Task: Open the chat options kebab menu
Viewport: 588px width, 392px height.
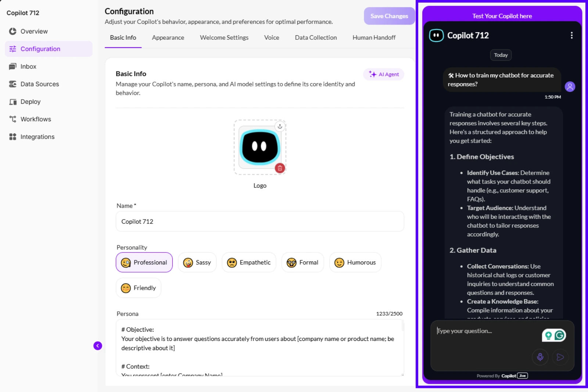Action: [572, 35]
